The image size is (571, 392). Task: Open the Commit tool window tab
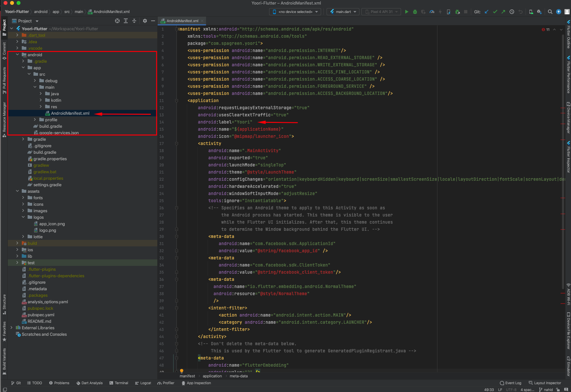(4, 51)
